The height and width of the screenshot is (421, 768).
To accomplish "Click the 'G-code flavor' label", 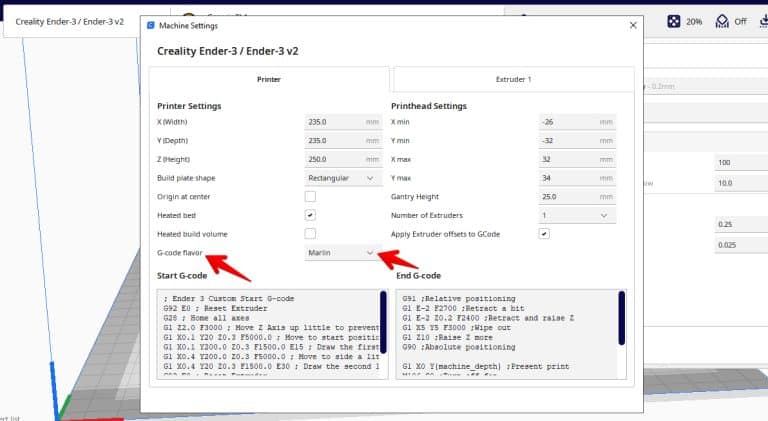I will coord(180,253).
